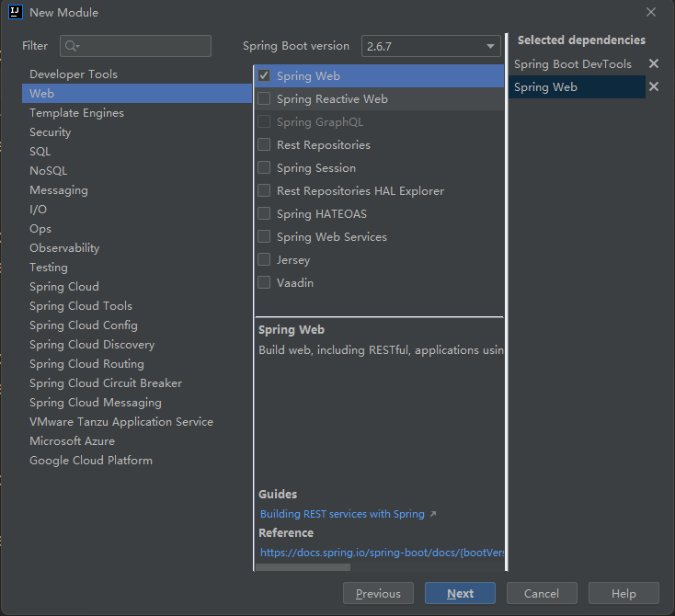
Task: Select the Observability category
Action: [137, 248]
